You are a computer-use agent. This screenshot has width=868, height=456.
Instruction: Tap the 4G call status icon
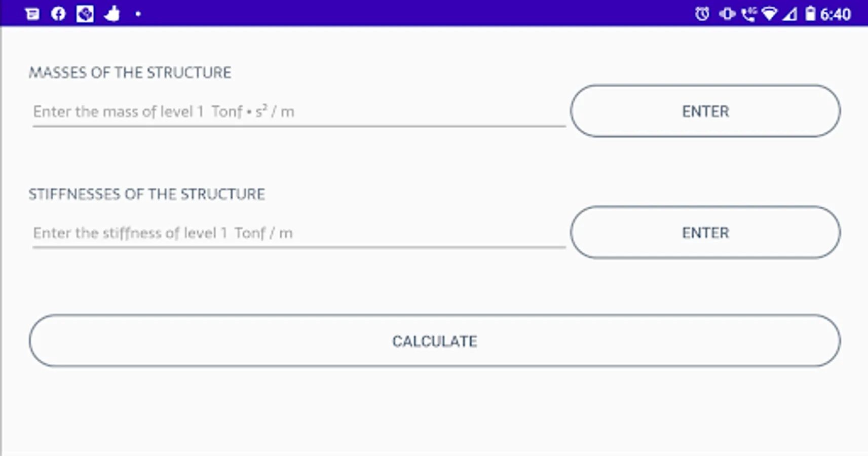click(x=748, y=14)
